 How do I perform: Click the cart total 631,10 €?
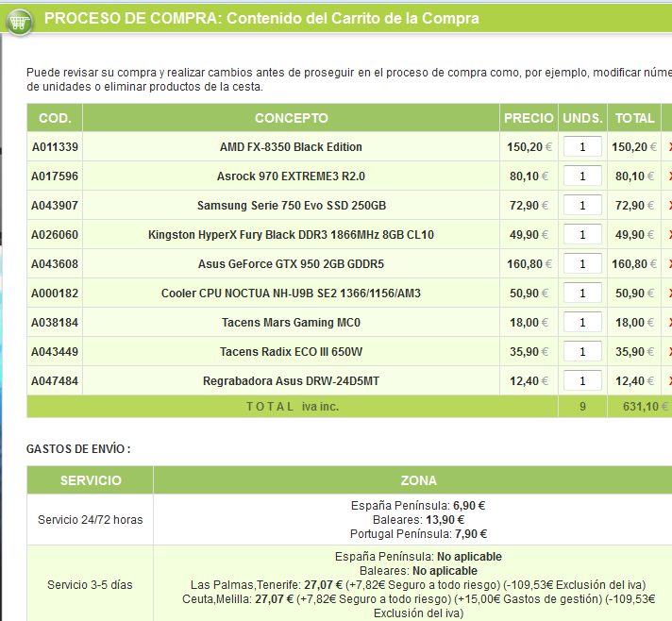tap(645, 406)
